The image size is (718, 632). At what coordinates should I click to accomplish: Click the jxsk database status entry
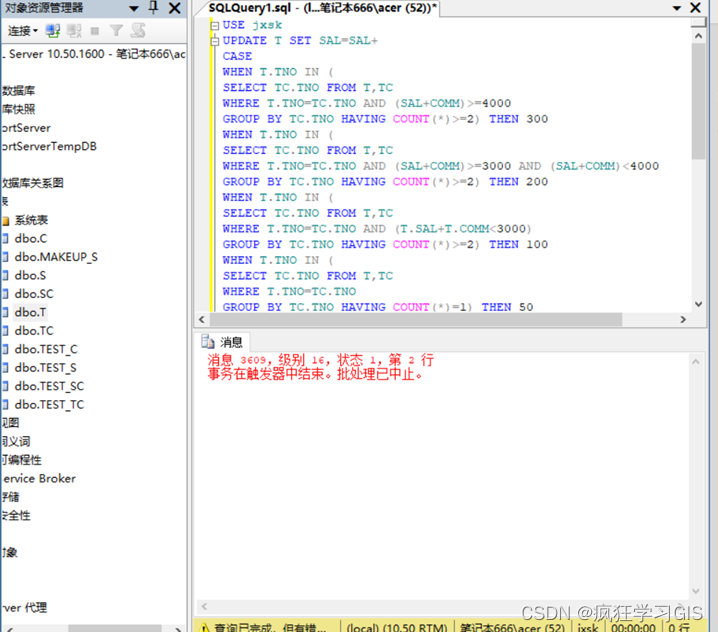coord(588,627)
